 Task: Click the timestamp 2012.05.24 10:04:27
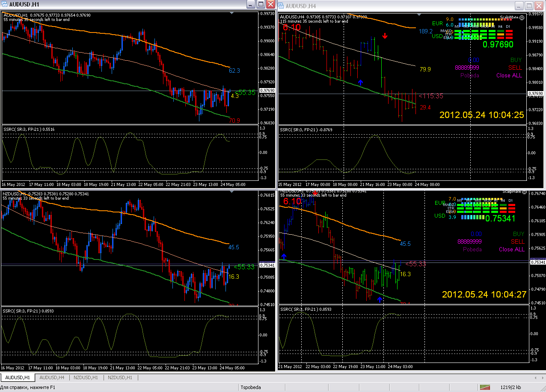484,294
